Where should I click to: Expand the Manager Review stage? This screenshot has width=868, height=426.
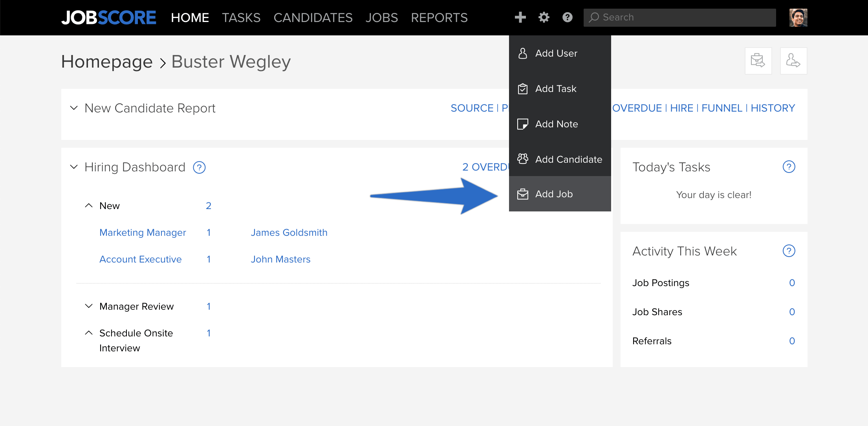[x=89, y=306]
